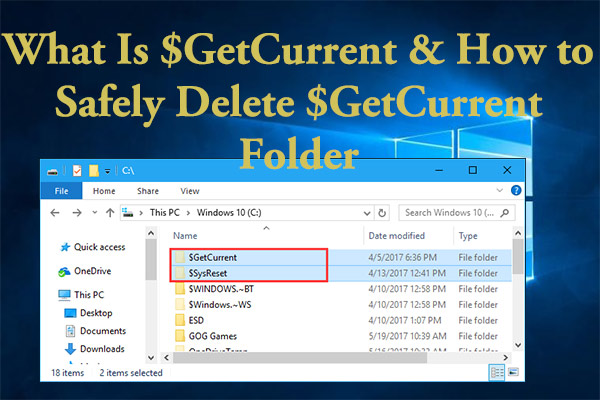Select This PC in navigation pane
The image size is (600, 400).
pyautogui.click(x=81, y=295)
